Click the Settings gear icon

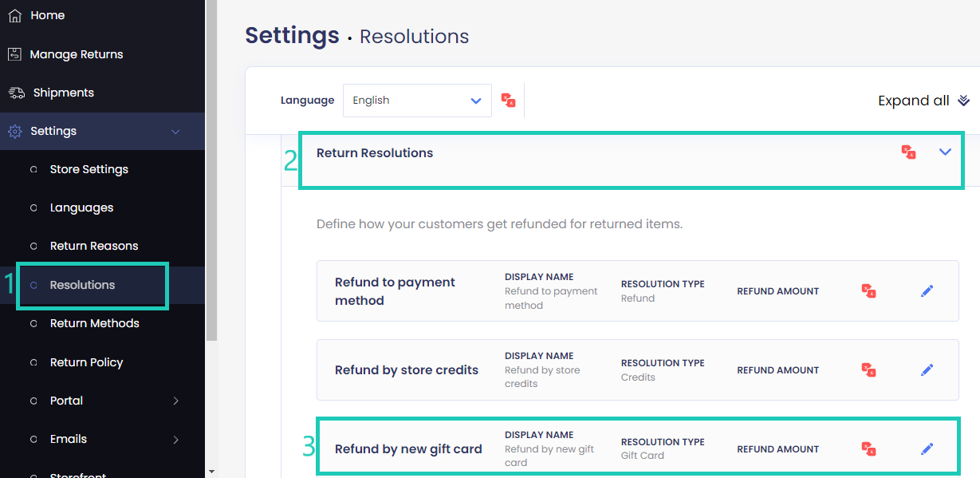pyautogui.click(x=14, y=131)
